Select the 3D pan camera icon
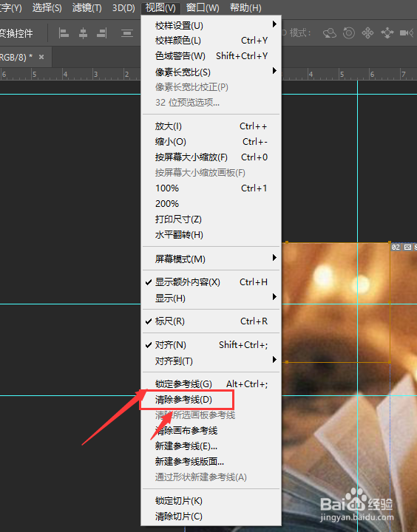 point(367,33)
